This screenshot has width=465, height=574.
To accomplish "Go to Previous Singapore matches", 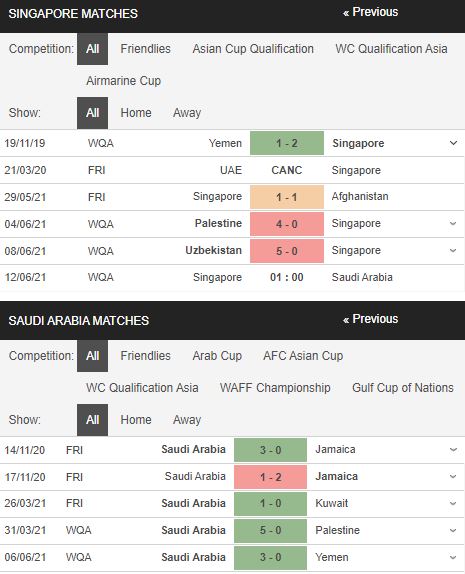I will point(370,12).
